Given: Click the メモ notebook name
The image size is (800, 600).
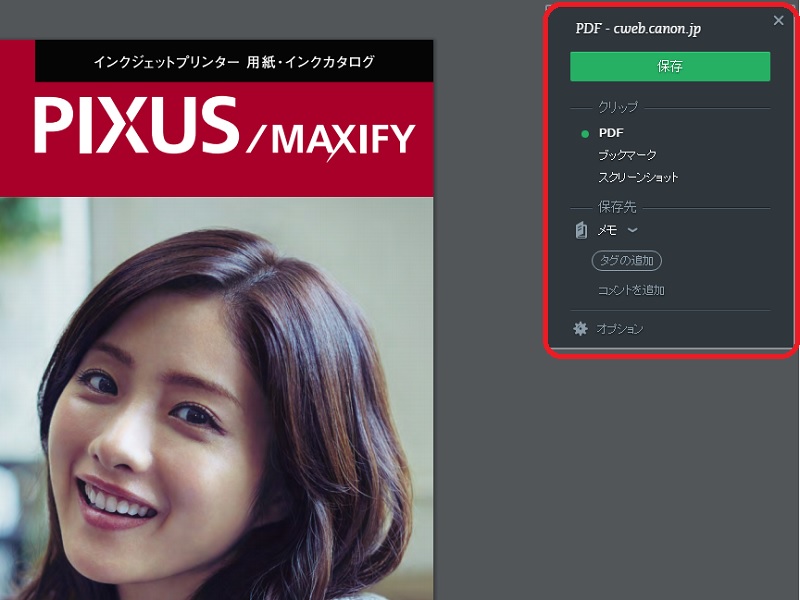Looking at the screenshot, I should (607, 230).
